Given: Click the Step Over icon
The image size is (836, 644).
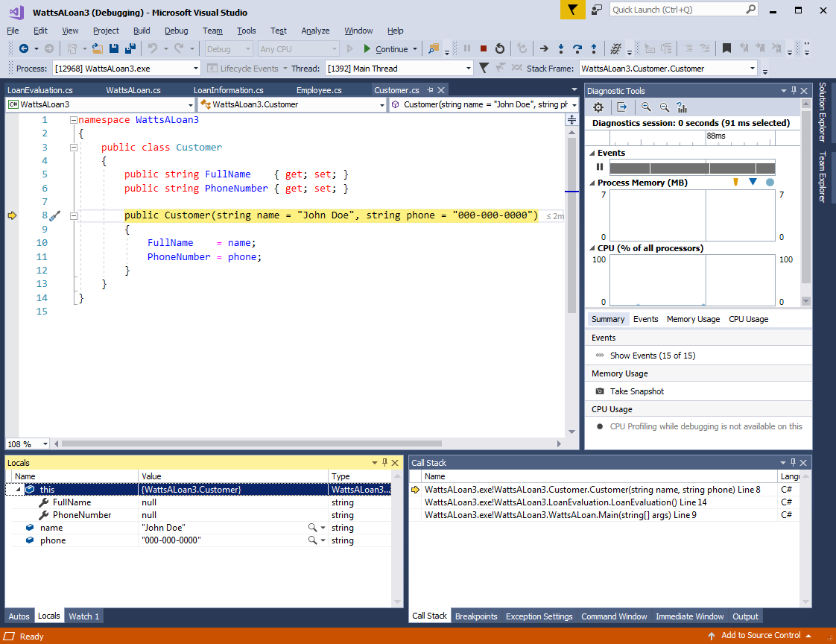Looking at the screenshot, I should point(577,48).
